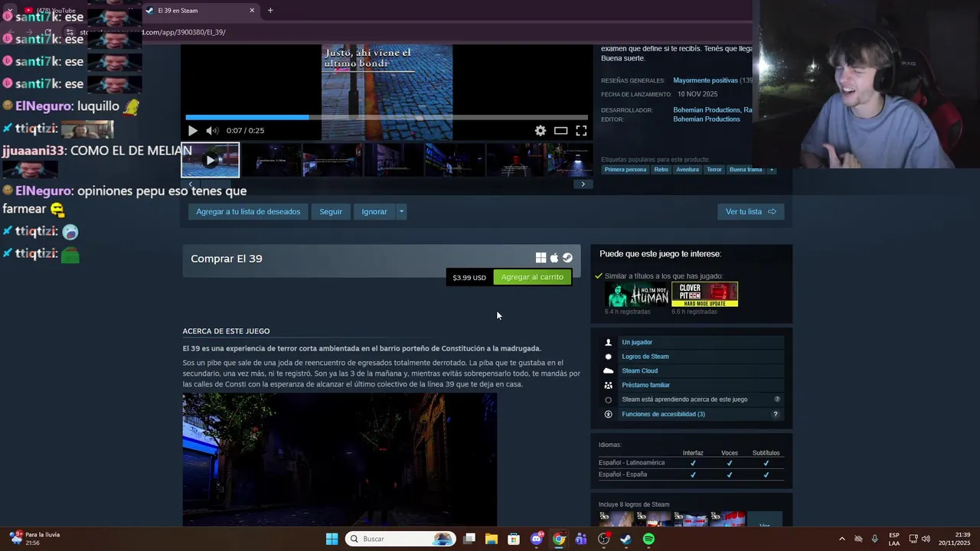The image size is (980, 551).
Task: Close the El 39 en Steam tab
Action: coord(252,11)
